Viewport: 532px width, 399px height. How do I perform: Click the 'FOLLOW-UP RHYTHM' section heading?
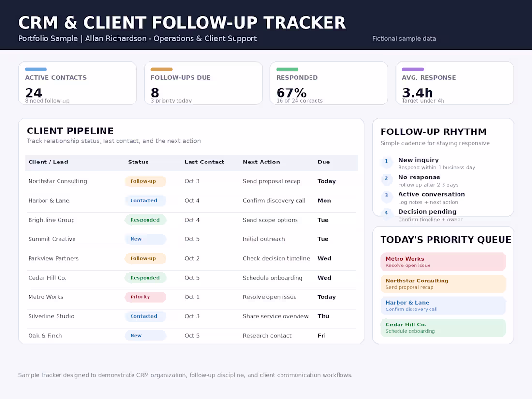pyautogui.click(x=433, y=132)
